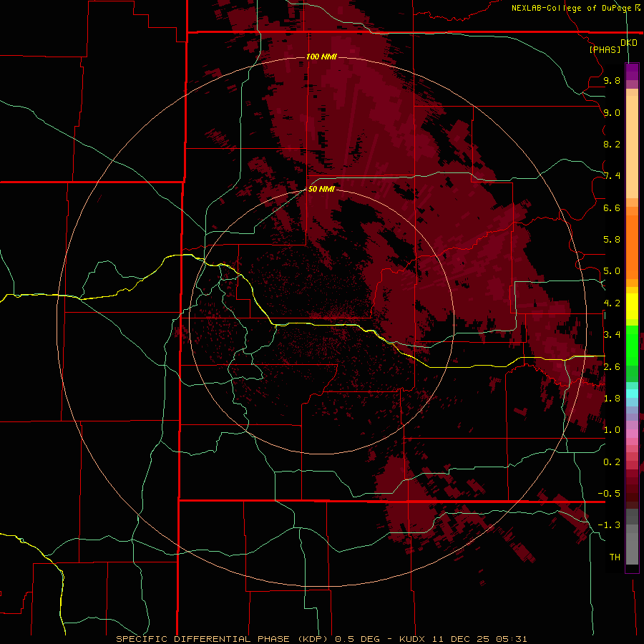The height and width of the screenshot is (644, 644).
Task: Click the "KUDX 11 DEC 25 05:31" timestamp
Action: 463,639
